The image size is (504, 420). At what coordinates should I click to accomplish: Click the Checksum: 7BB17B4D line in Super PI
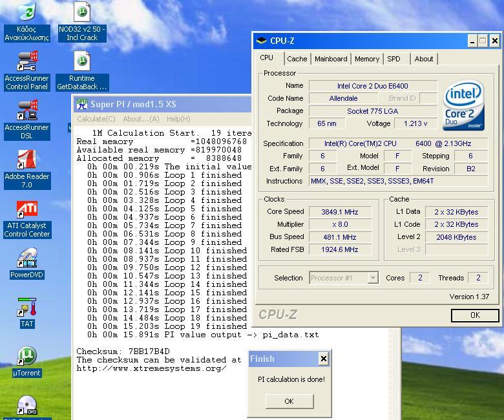[x=123, y=352]
